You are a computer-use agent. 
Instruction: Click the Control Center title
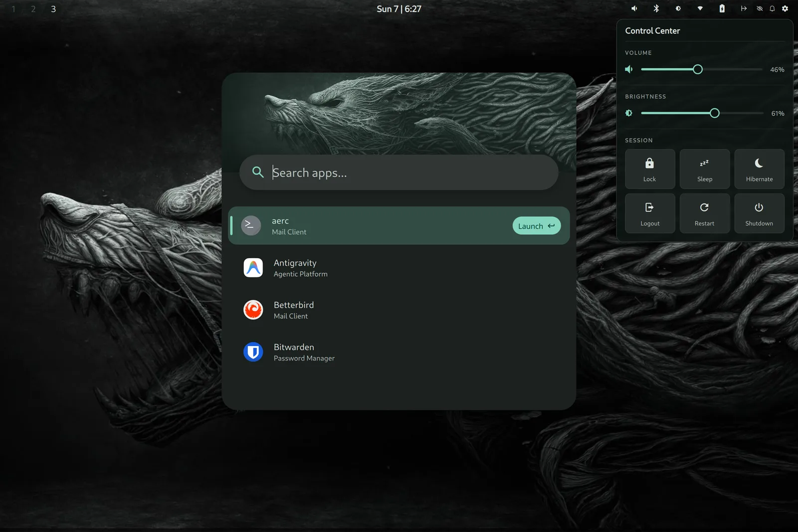pos(652,31)
